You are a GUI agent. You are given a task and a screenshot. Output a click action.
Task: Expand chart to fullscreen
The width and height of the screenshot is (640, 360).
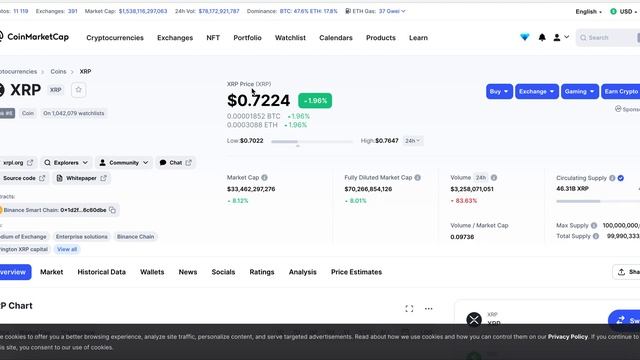point(409,309)
